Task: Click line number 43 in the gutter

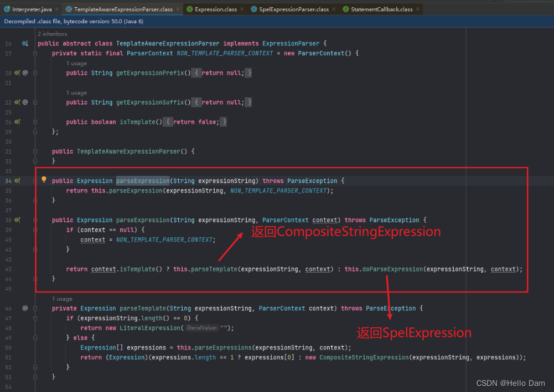Action: (8, 270)
